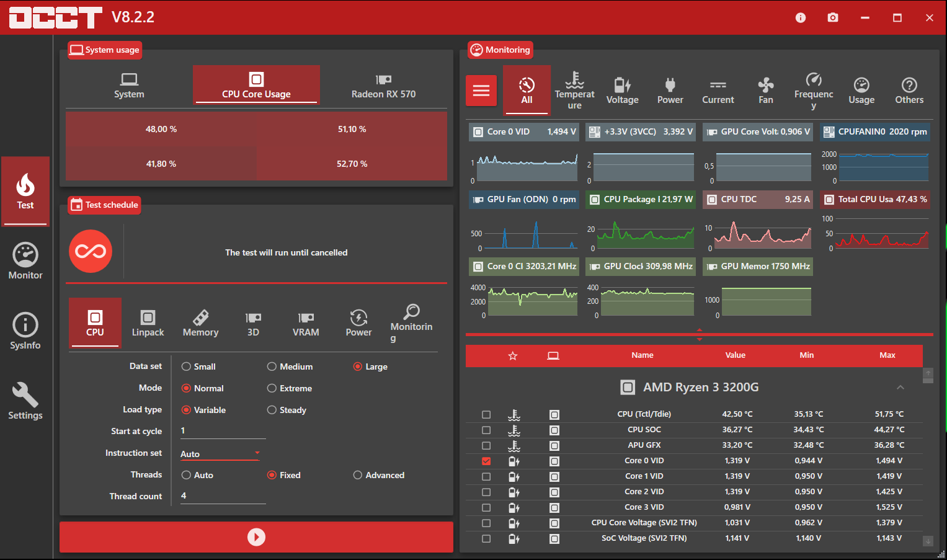This screenshot has height=560, width=947.
Task: Click the Start at cycle input field
Action: (222, 431)
